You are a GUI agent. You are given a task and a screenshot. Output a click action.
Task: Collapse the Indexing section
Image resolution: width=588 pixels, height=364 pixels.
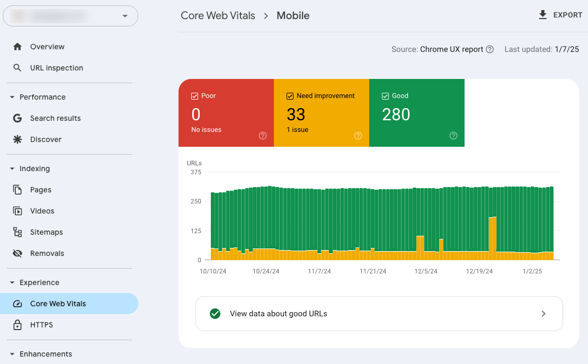pos(12,168)
